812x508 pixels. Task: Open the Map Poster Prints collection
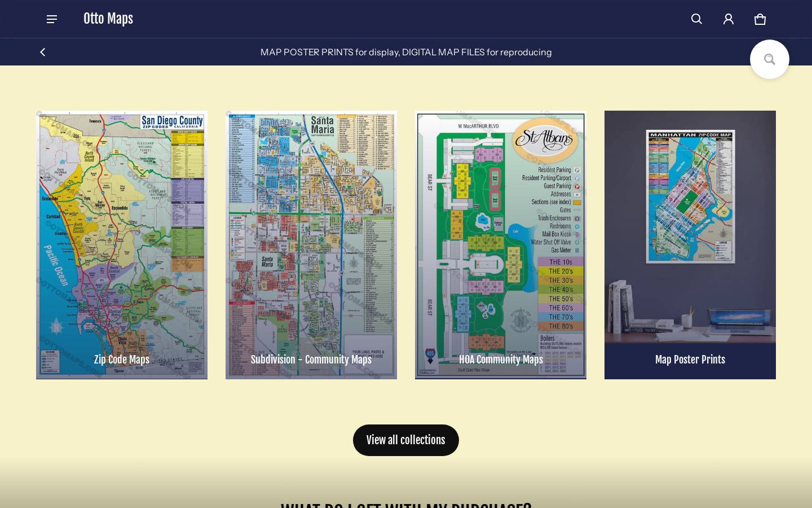(690, 360)
